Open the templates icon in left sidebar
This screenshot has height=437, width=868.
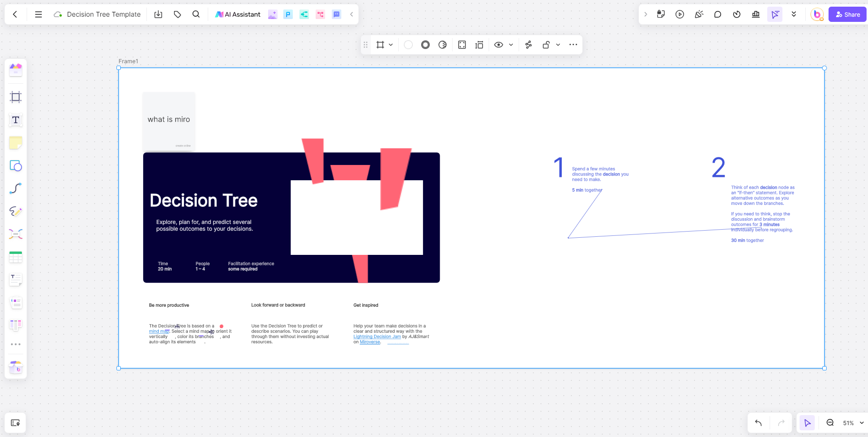coord(16,70)
